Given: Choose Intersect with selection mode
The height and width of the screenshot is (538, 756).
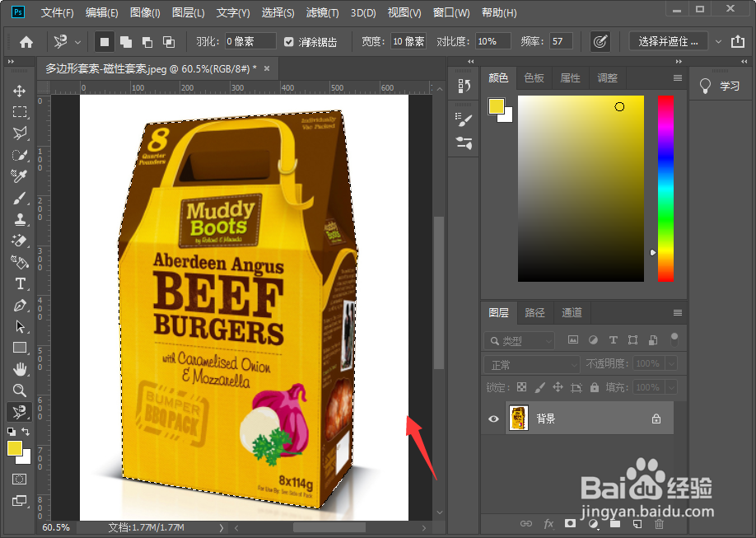Looking at the screenshot, I should coord(169,42).
